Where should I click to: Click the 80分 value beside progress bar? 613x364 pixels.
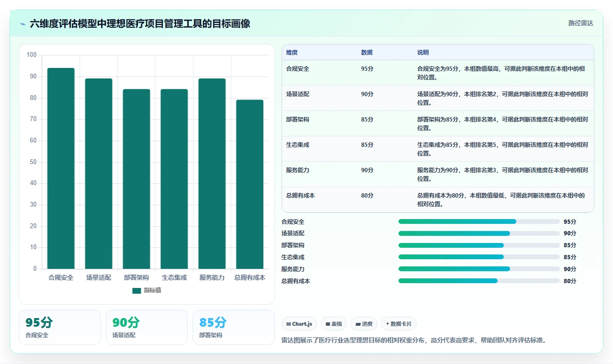tap(570, 281)
